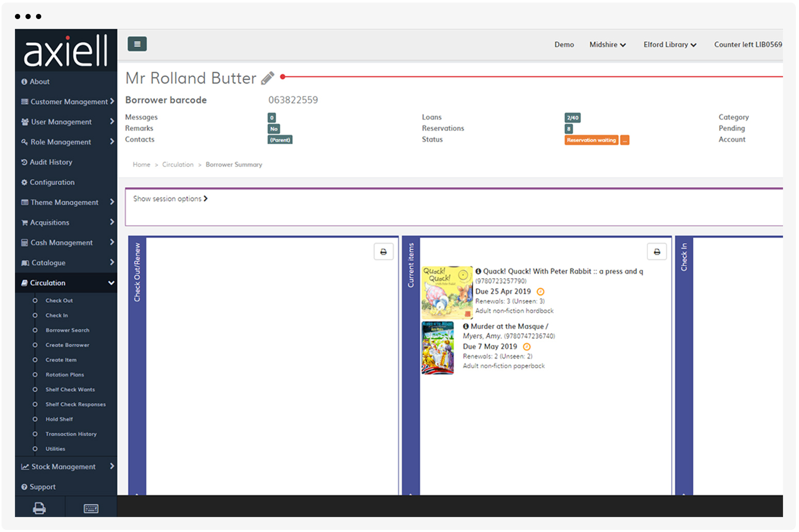Click the print icon in Check Out/Renew panel
The image size is (799, 532).
pyautogui.click(x=384, y=252)
